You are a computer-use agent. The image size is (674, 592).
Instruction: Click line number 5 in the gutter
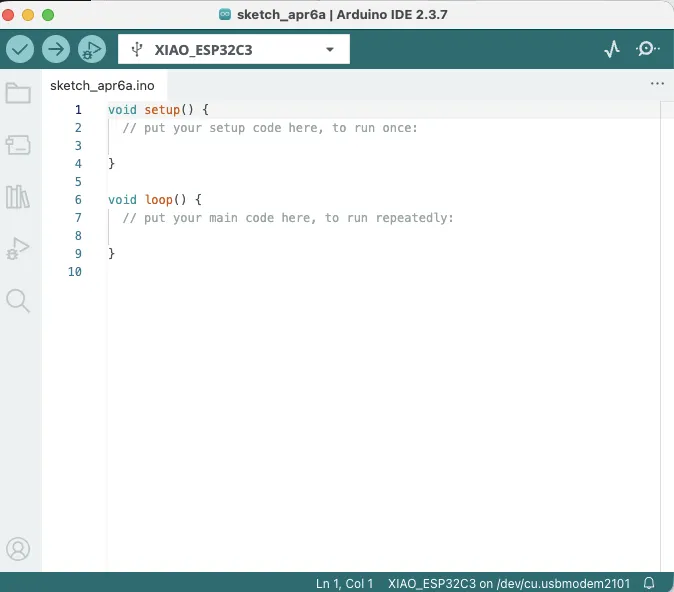click(x=78, y=181)
